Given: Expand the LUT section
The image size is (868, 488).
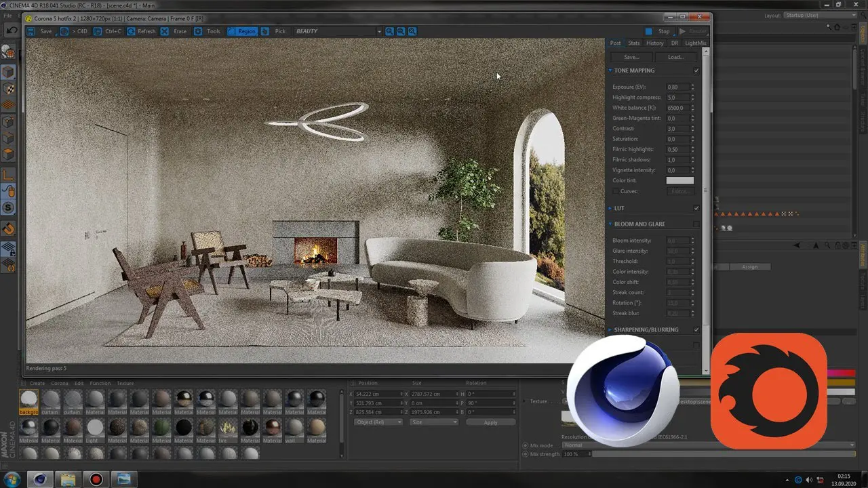Looking at the screenshot, I should pos(610,208).
